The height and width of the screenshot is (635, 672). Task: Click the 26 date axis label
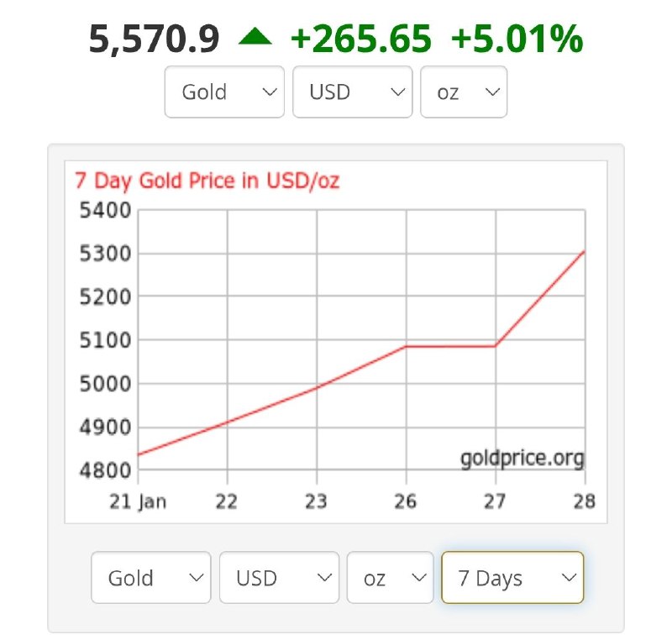coord(406,501)
